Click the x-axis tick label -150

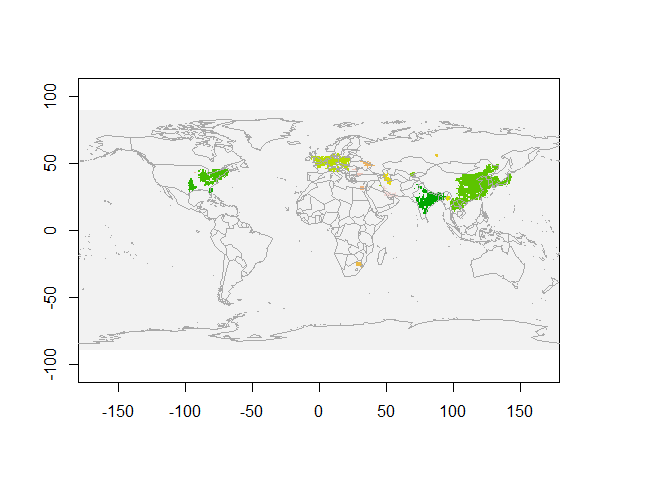coord(119,411)
